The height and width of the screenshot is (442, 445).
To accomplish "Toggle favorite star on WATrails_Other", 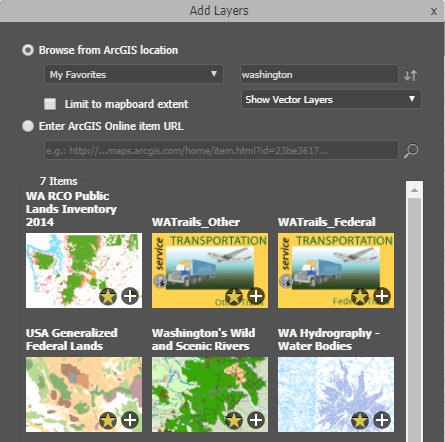I will click(x=234, y=296).
